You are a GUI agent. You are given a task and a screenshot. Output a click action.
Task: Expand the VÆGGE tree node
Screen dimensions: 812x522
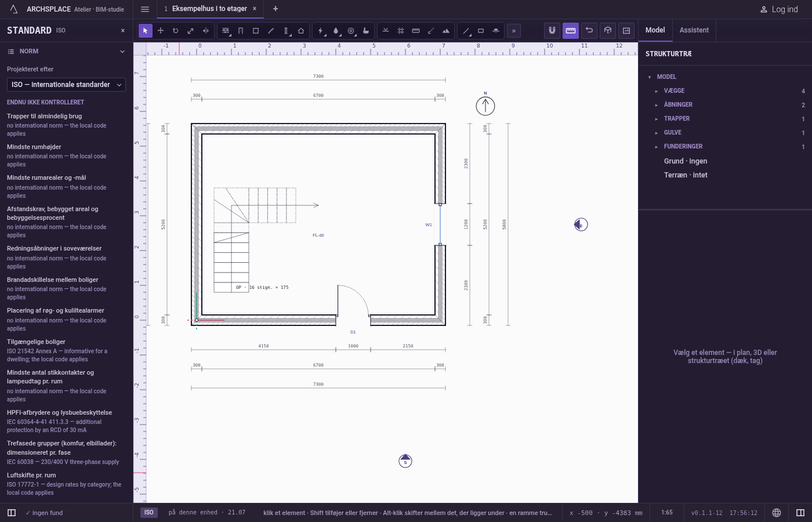coord(657,91)
